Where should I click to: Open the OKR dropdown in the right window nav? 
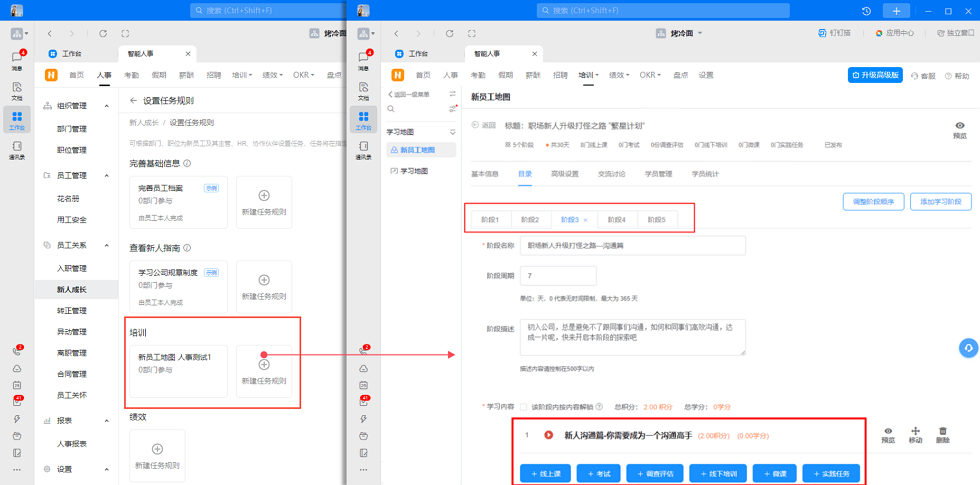pyautogui.click(x=651, y=75)
